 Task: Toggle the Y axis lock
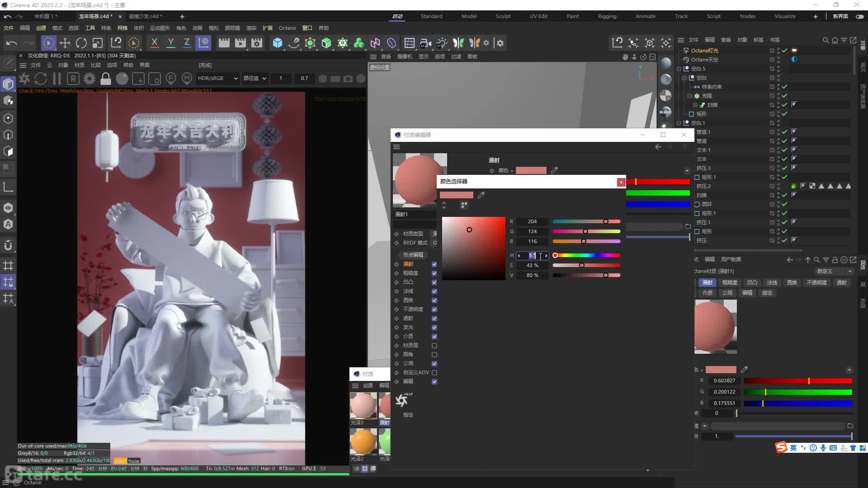tap(170, 42)
